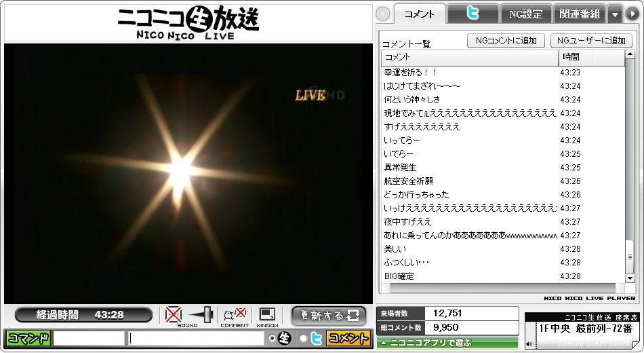644x353 pixels.
Task: Go to next tabs with right arrow
Action: tap(632, 14)
